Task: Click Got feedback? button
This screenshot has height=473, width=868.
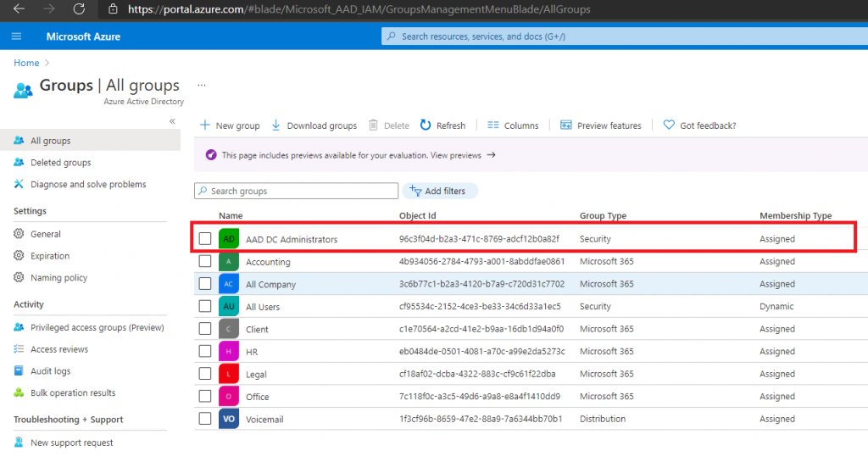Action: point(699,125)
